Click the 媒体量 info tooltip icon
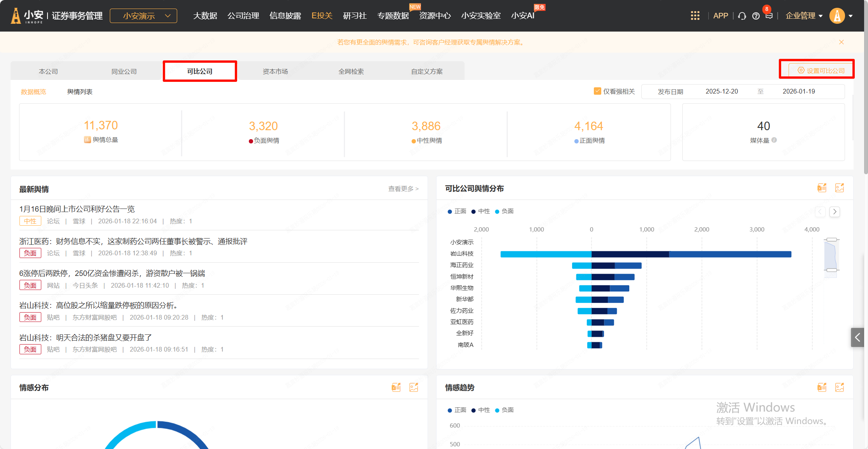This screenshot has height=449, width=868. click(x=774, y=140)
